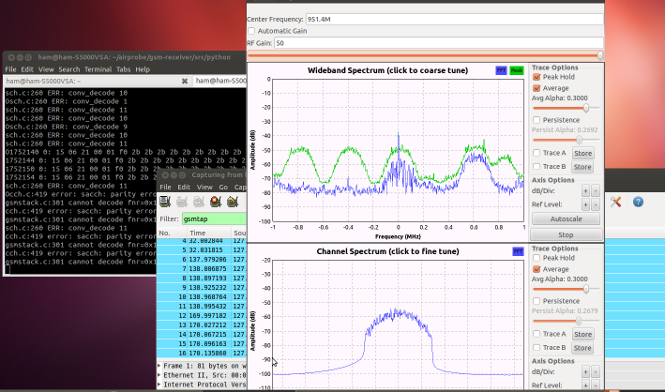Open preferences using wrench and screwdriver icon
Screen dimensions: 665x392
click(x=616, y=202)
